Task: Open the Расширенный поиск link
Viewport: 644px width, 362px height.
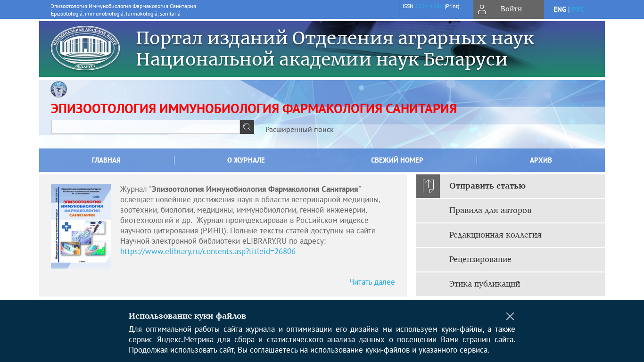Action: (299, 130)
